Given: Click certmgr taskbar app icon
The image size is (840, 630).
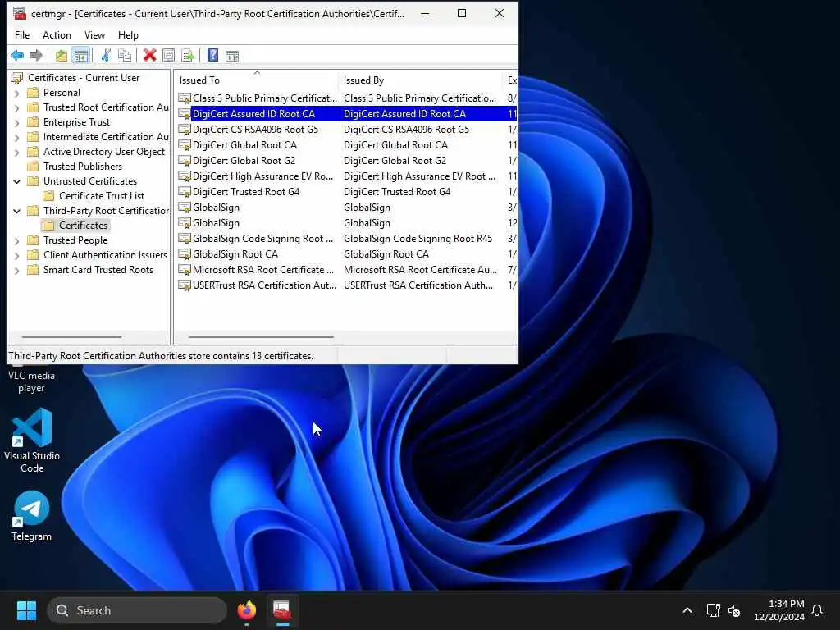Looking at the screenshot, I should point(282,610).
